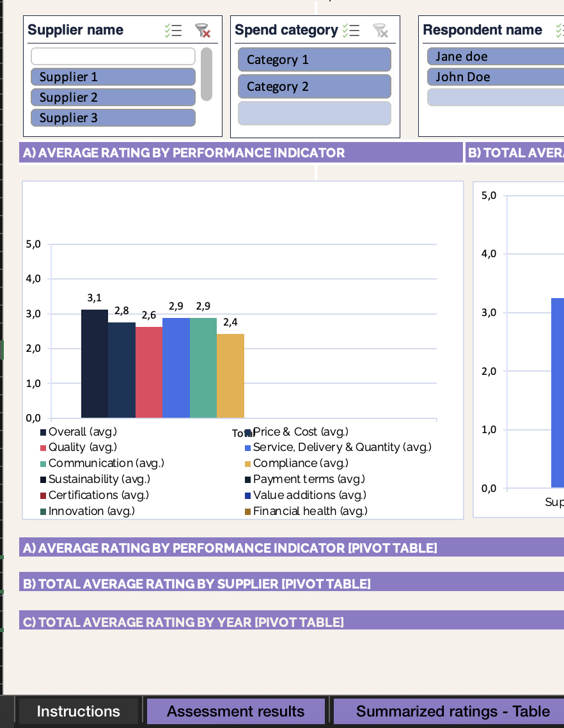The image size is (564, 728).
Task: Click the Supplier name search box
Action: [113, 56]
